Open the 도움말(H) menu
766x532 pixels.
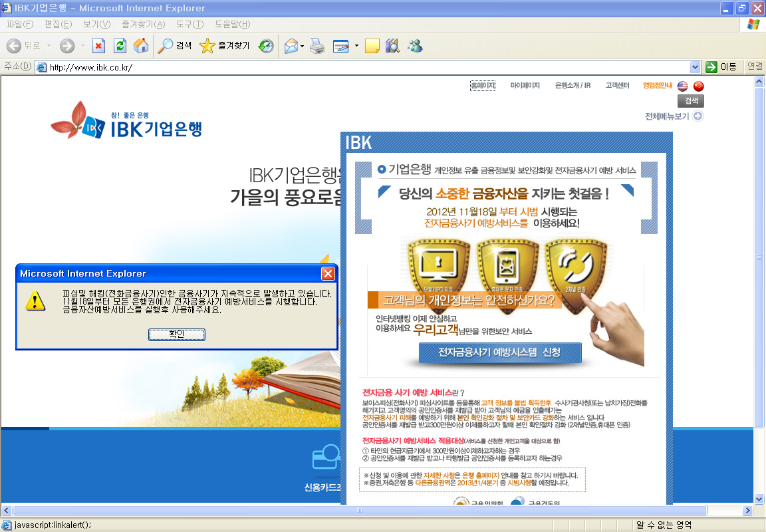click(233, 24)
